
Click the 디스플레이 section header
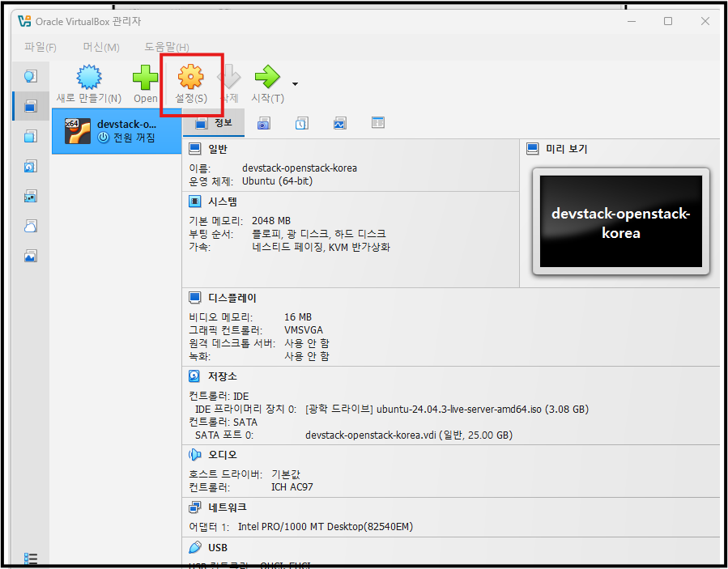[x=232, y=298]
